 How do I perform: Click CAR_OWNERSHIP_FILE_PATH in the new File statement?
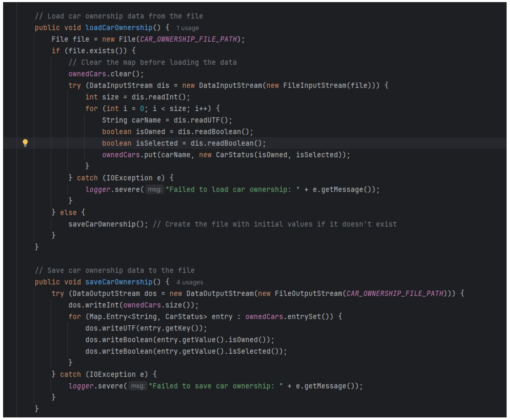point(188,39)
